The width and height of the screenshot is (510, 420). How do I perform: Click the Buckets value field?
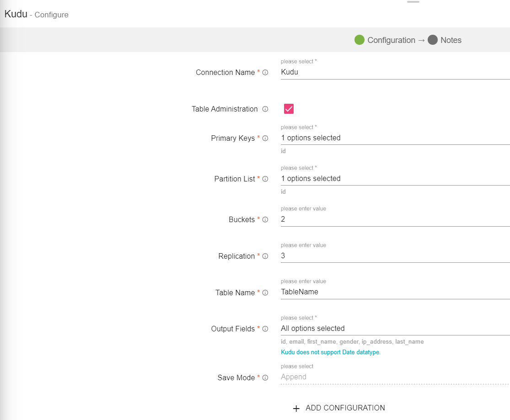point(394,219)
